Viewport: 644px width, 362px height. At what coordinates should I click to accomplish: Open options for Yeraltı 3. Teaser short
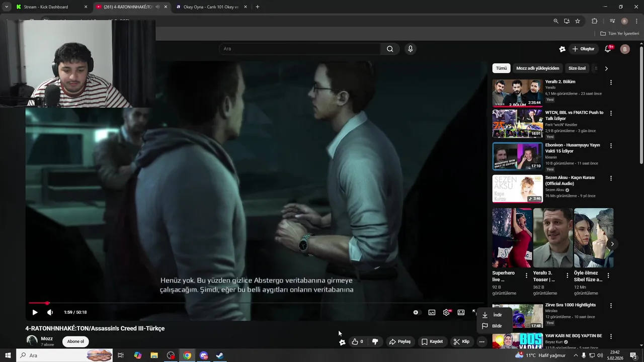point(568,276)
